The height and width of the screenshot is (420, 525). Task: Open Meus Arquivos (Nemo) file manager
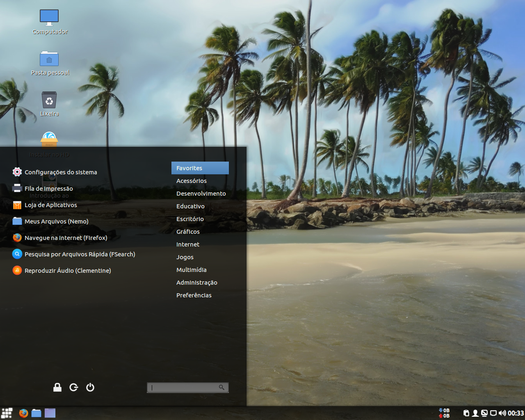(x=50, y=221)
